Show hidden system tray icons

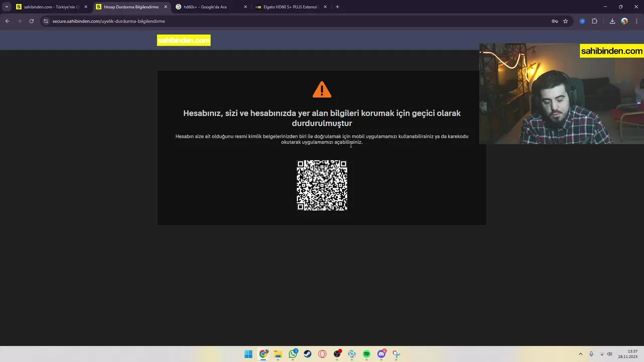581,354
